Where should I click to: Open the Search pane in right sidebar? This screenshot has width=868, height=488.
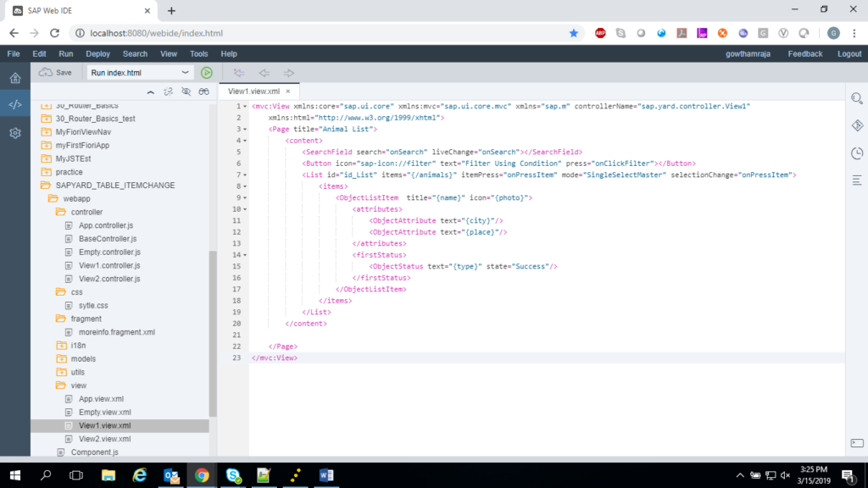857,99
